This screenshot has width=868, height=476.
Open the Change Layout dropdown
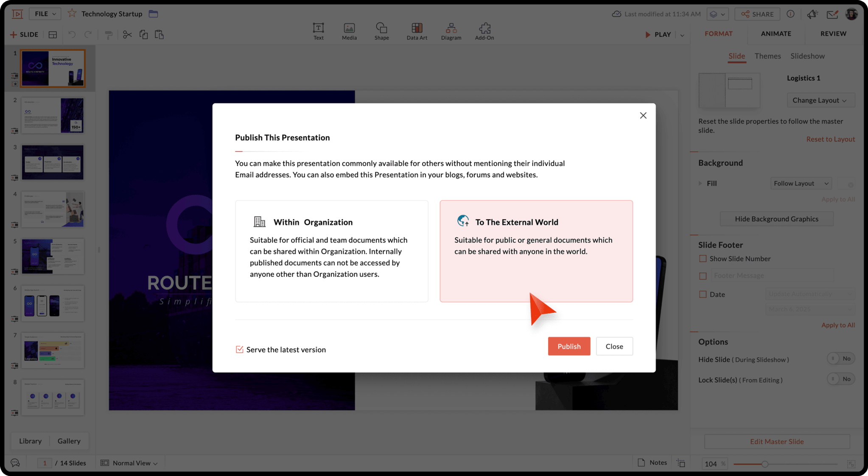[820, 100]
